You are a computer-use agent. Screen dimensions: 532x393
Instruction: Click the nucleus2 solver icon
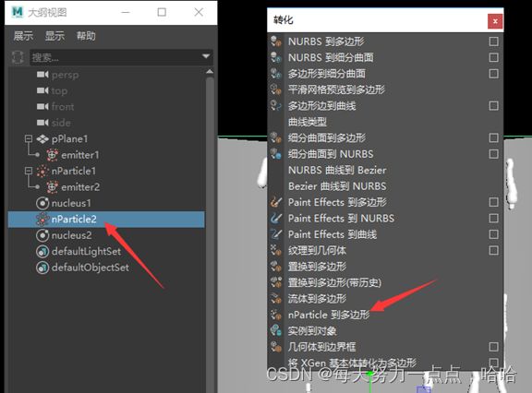tap(42, 235)
